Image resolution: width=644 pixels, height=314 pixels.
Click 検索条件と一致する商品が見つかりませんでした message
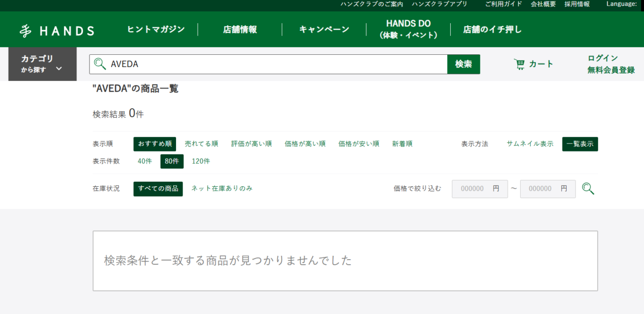click(x=228, y=261)
